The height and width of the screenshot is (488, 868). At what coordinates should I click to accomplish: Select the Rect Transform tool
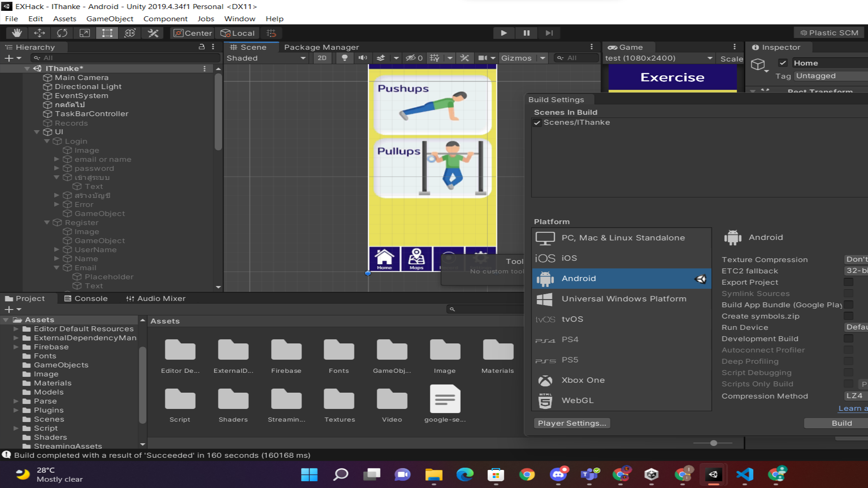click(x=107, y=33)
